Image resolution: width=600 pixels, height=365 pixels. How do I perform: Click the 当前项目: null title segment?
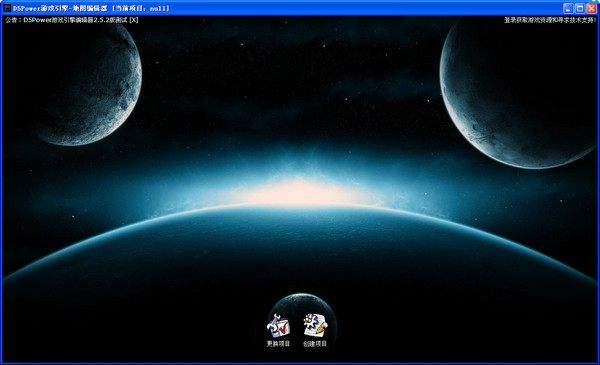140,8
